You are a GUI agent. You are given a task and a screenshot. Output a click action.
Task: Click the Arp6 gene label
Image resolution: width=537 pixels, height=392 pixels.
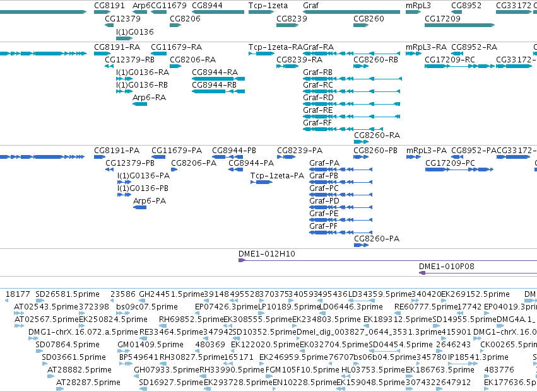coord(141,6)
